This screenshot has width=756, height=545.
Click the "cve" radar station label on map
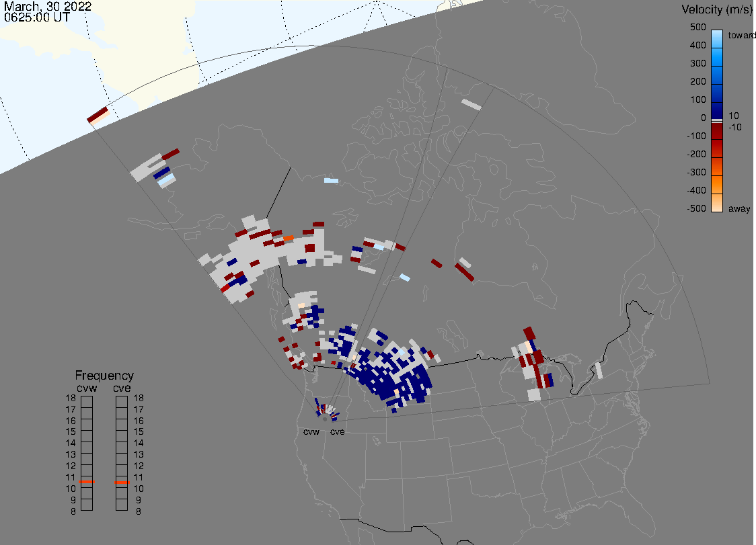pos(338,431)
